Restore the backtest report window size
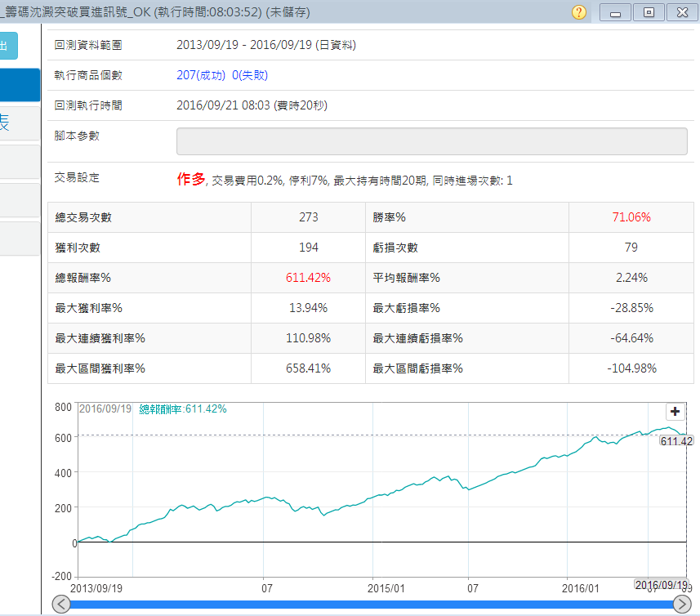This screenshot has height=616, width=700. click(x=649, y=12)
